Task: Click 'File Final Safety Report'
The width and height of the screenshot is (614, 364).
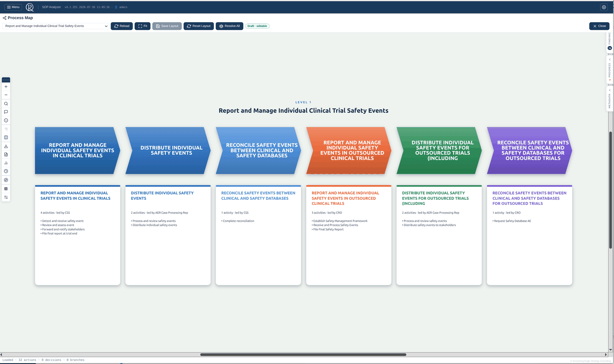Action: click(x=328, y=229)
